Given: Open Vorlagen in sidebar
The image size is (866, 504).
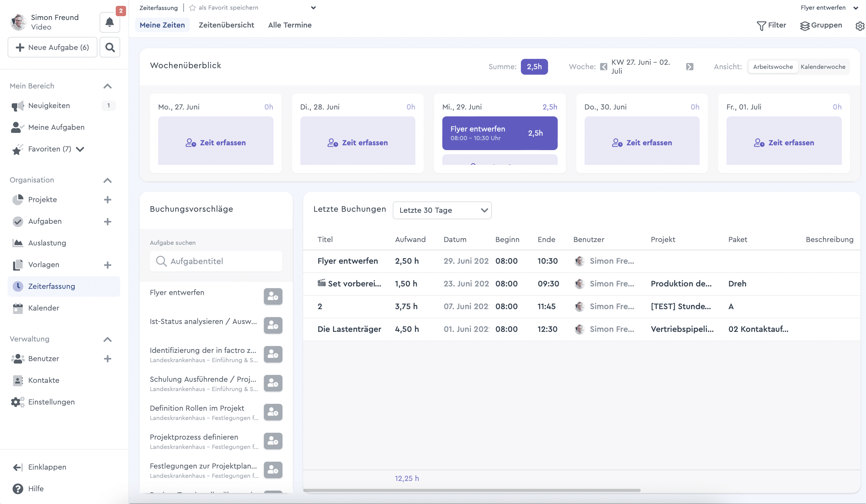Looking at the screenshot, I should click(x=44, y=265).
